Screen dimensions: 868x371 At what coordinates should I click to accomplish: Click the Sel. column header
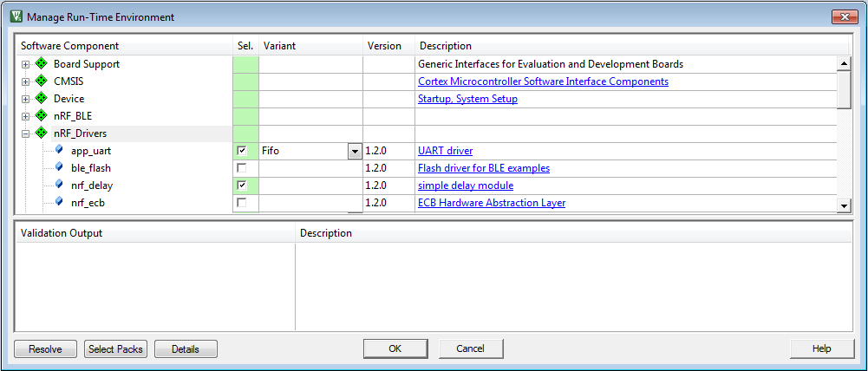[245, 46]
